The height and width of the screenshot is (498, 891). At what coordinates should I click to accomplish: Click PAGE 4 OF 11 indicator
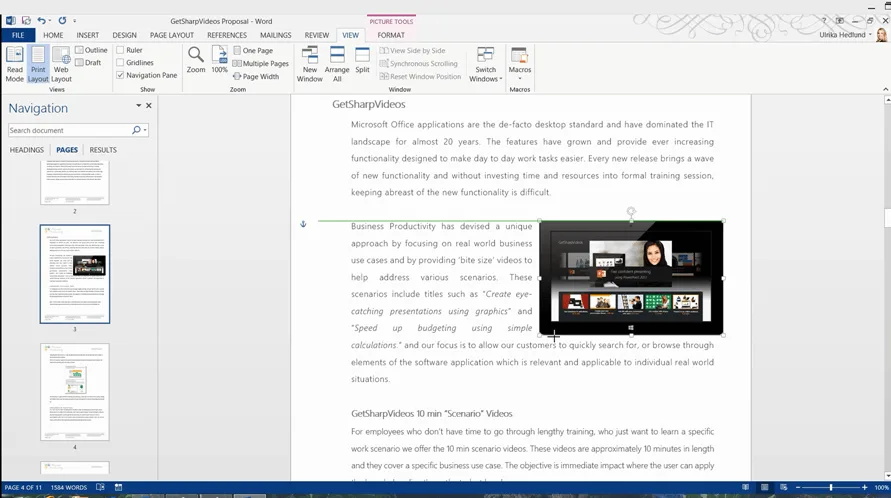[23, 487]
